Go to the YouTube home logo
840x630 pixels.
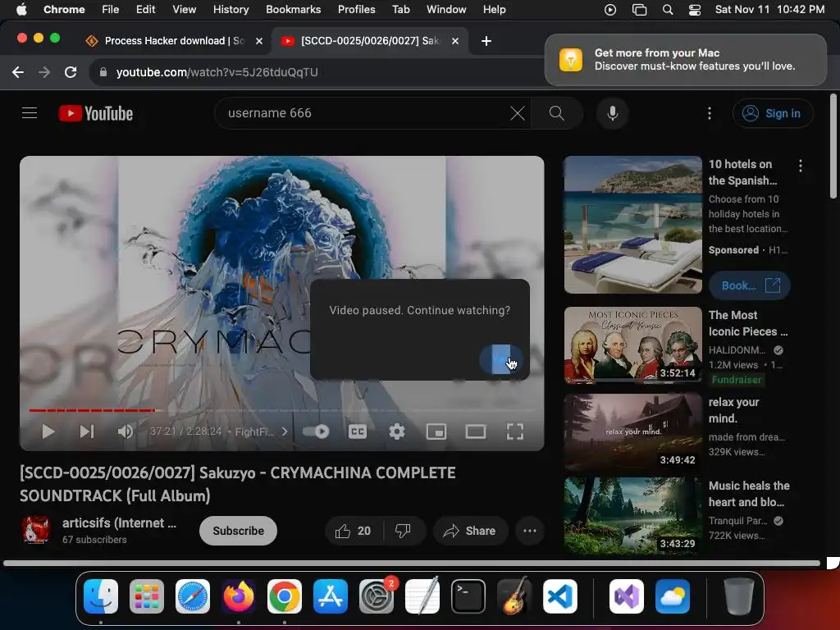(x=96, y=113)
